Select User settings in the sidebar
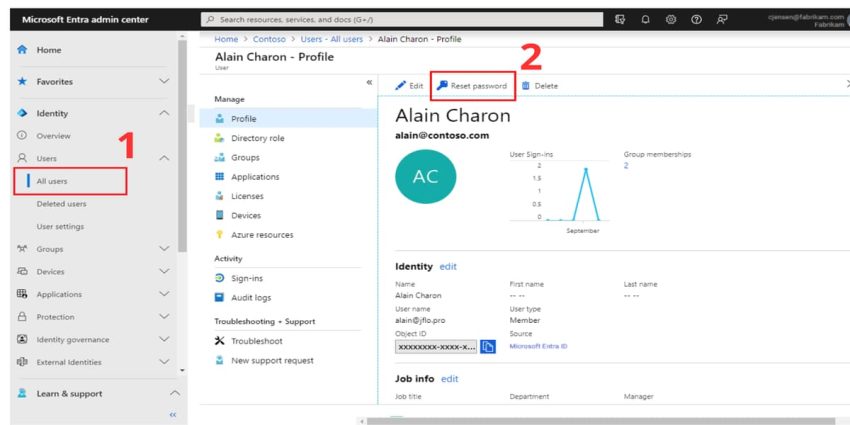Viewport: 850px width, 425px height. pyautogui.click(x=60, y=227)
